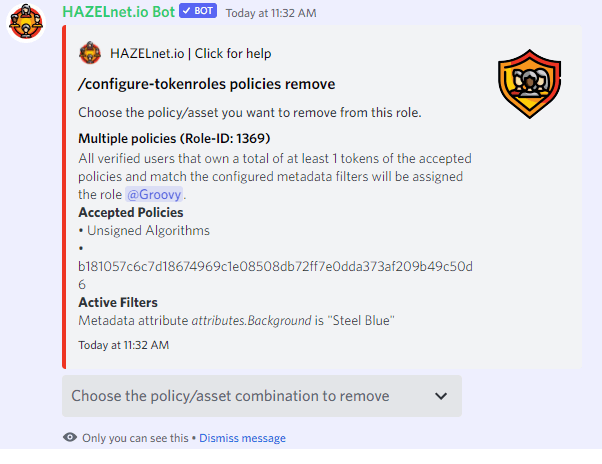This screenshot has height=464, width=602.
Task: Open the shield thumbnail image
Action: 529,84
